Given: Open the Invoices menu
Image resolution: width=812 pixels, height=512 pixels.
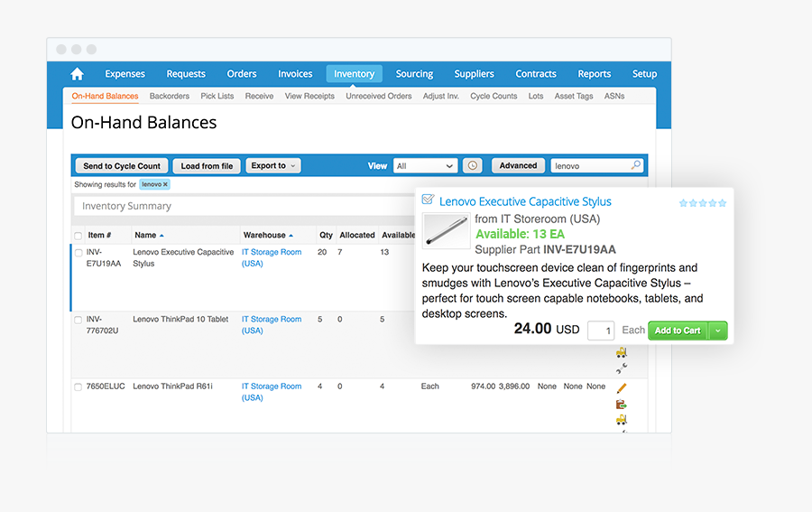Looking at the screenshot, I should pyautogui.click(x=295, y=73).
